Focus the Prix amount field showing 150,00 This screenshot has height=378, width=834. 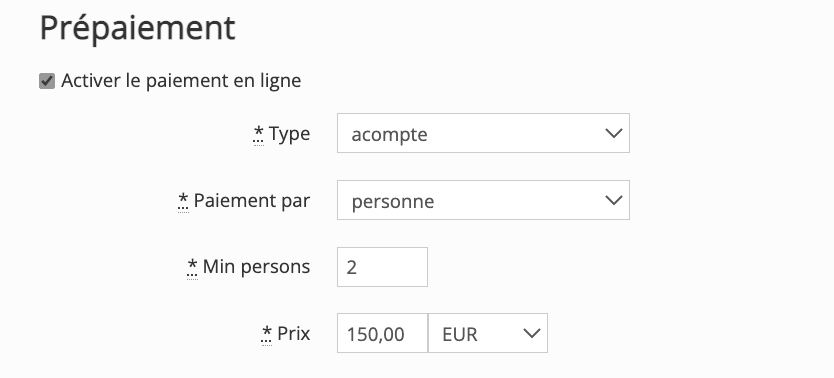pos(382,333)
